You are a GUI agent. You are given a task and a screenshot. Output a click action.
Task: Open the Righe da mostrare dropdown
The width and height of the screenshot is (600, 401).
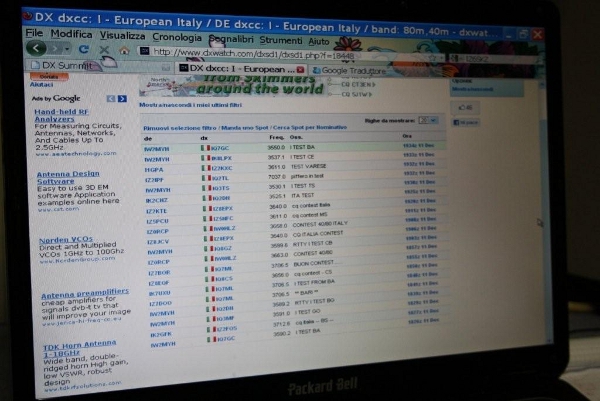click(x=427, y=120)
